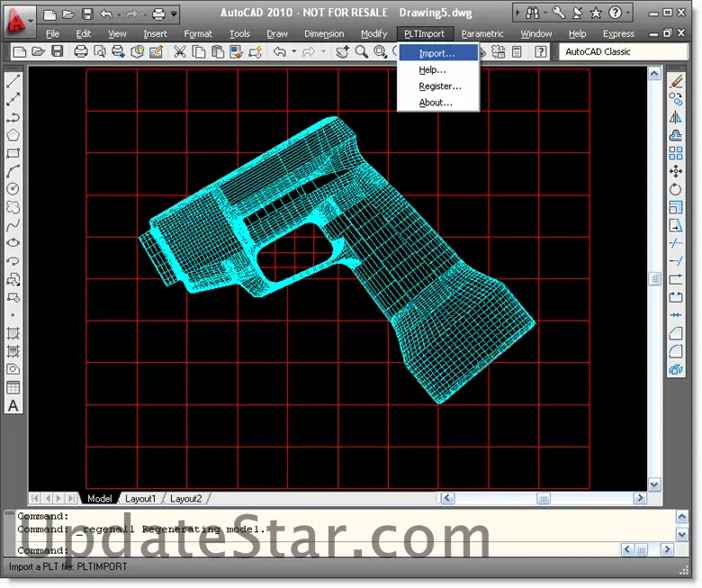Viewport: 702px width, 588px height.
Task: Select the Fillet modify tool
Action: (x=676, y=351)
